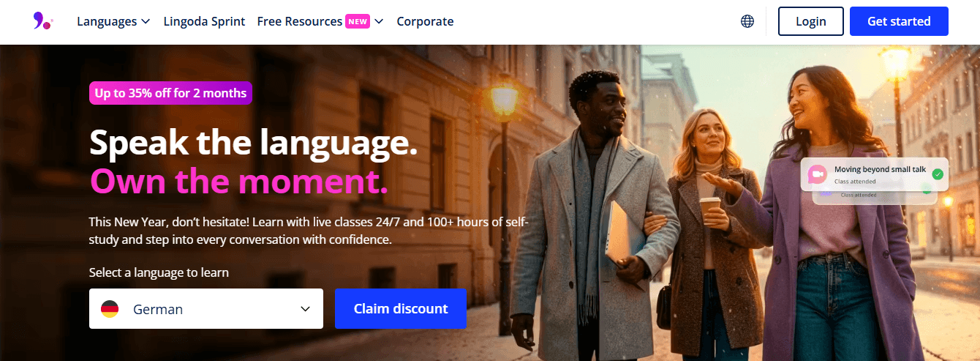Click the green checkmark on class card
Viewport: 980px width, 361px height.
(x=938, y=174)
